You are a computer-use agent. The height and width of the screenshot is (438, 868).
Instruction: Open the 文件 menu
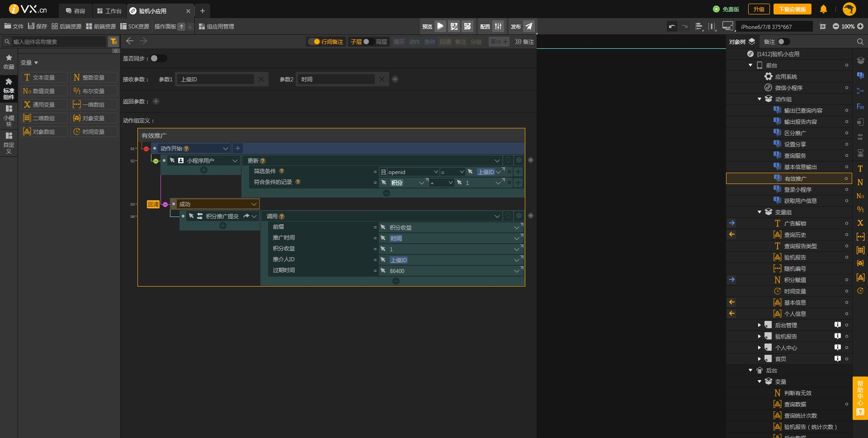point(14,26)
